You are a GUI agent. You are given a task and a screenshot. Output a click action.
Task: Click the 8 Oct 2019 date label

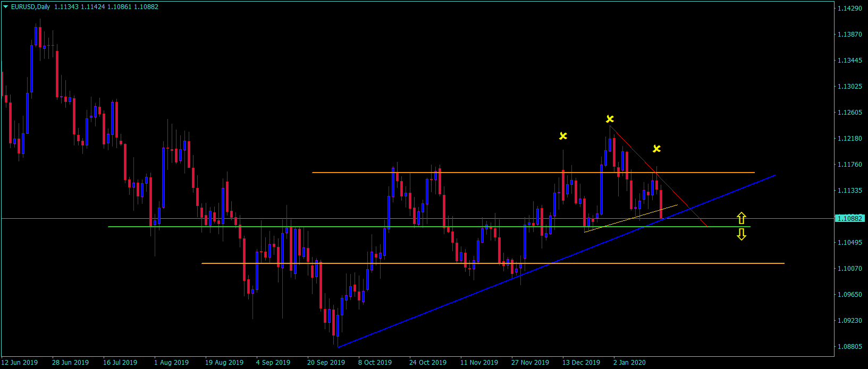[375, 363]
